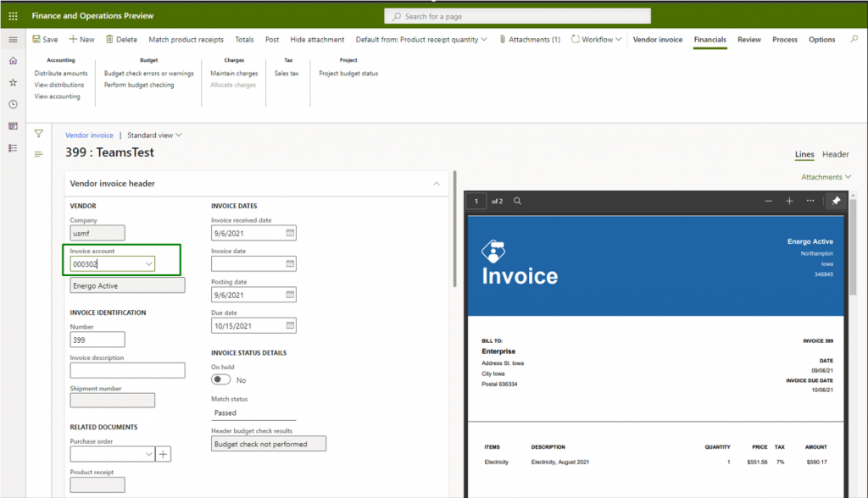
Task: Open the Process tab
Action: (x=785, y=39)
